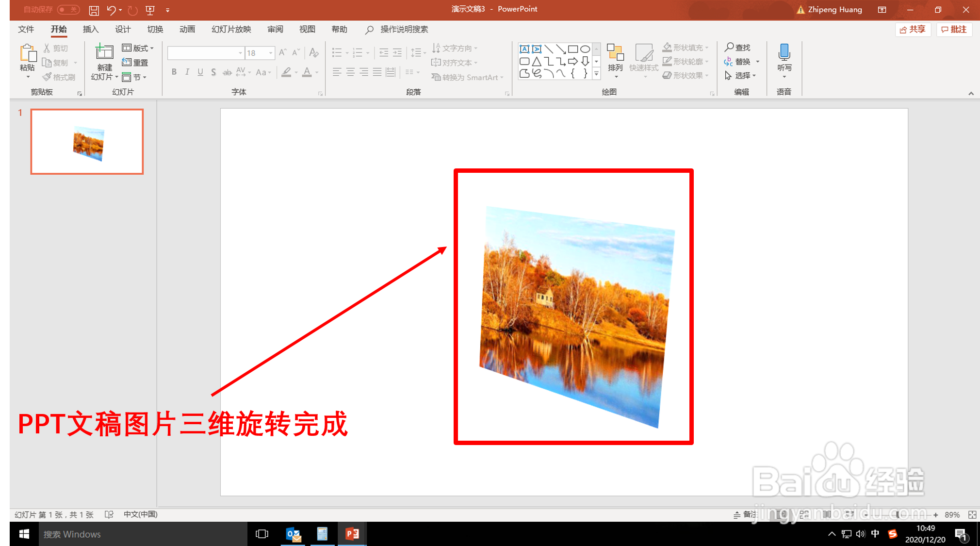Select slide 1 thumbnail in panel
The height and width of the screenshot is (546, 980).
pyautogui.click(x=87, y=141)
